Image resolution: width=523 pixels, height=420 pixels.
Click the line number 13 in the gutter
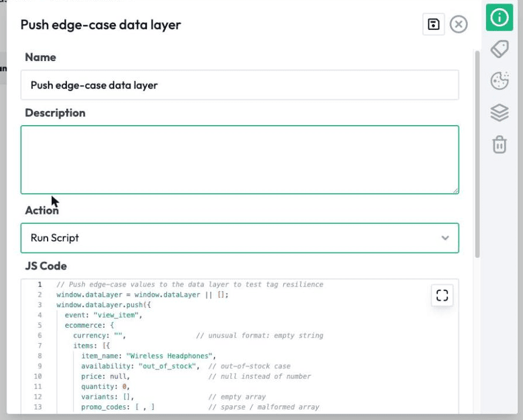(x=38, y=407)
